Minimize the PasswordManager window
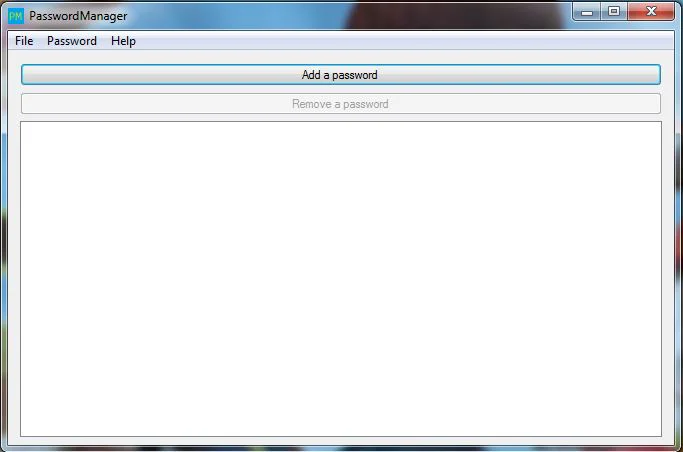683x452 pixels. coord(587,12)
